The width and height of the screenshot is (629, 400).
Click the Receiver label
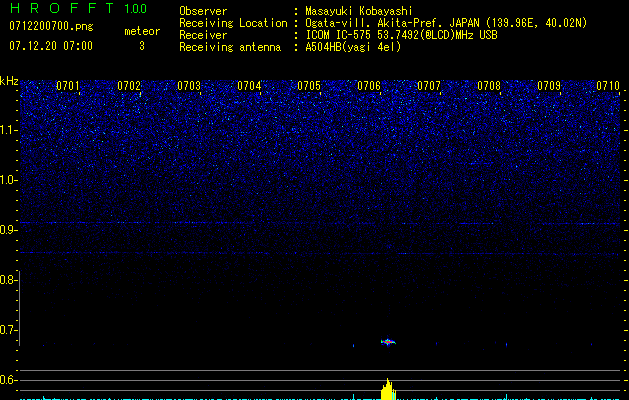(203, 35)
